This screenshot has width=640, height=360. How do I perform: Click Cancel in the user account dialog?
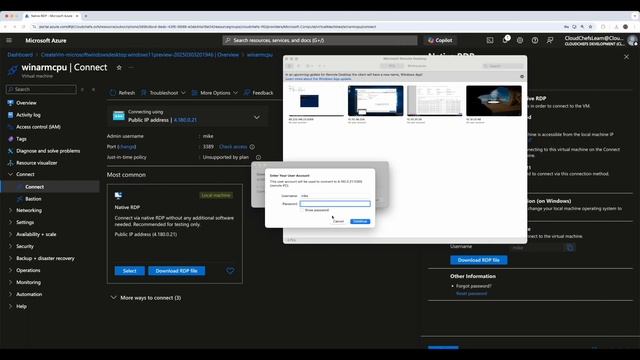tap(338, 221)
